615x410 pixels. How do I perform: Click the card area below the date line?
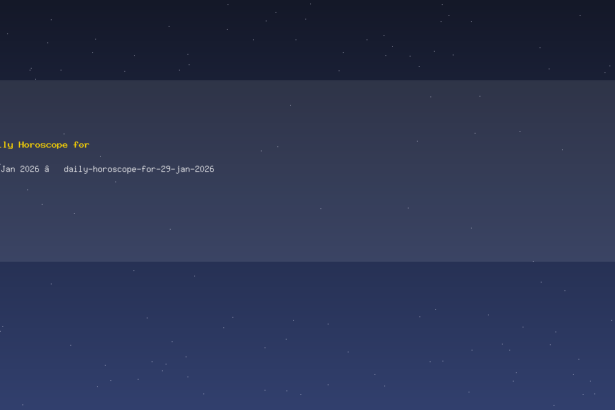click(118, 218)
